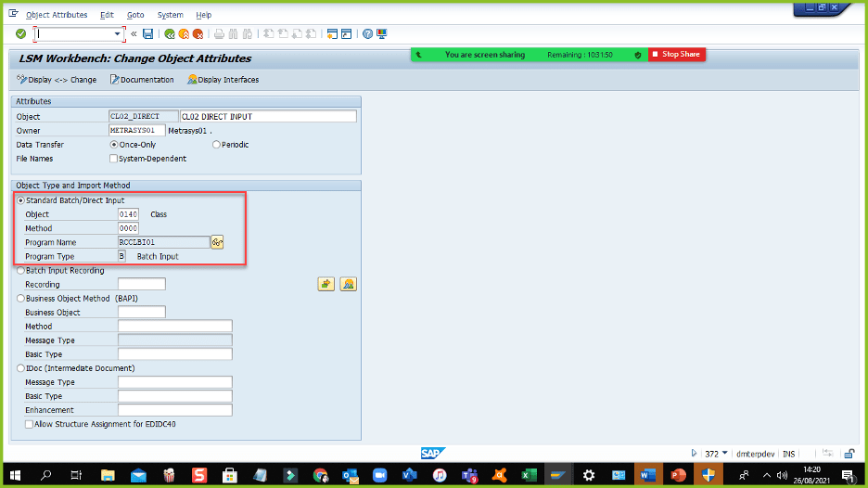Enable the System-Dependent file names checkbox
The image size is (868, 488).
pyautogui.click(x=114, y=159)
